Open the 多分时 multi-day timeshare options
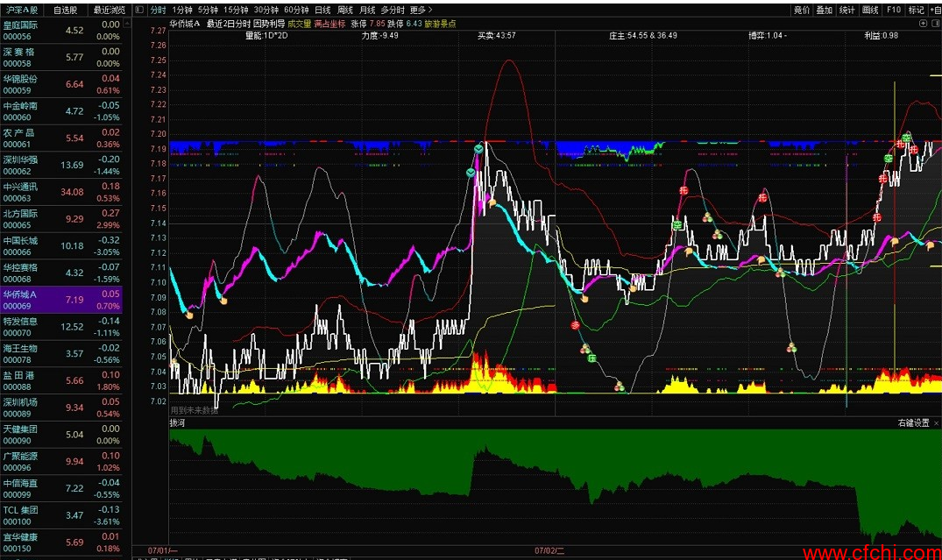 click(x=393, y=11)
